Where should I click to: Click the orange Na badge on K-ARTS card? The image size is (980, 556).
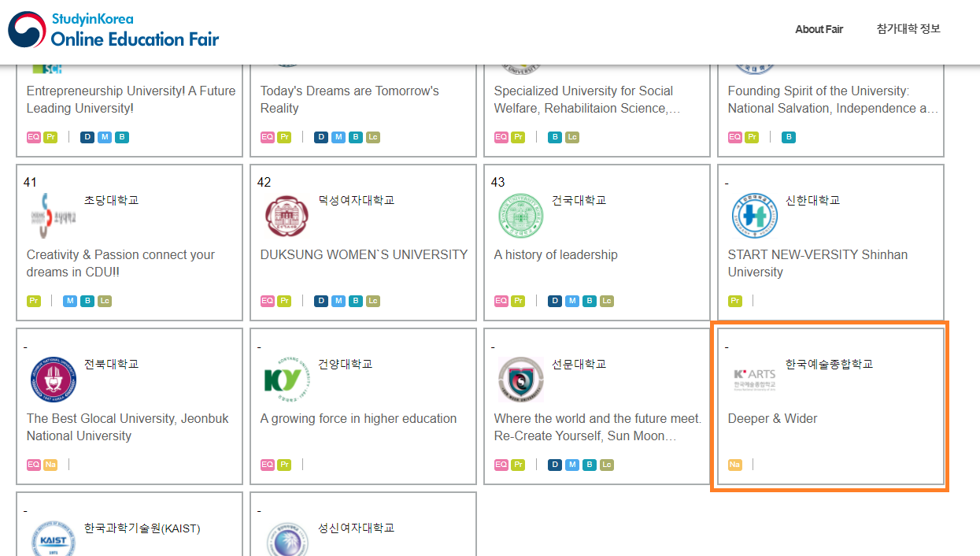[x=734, y=465]
